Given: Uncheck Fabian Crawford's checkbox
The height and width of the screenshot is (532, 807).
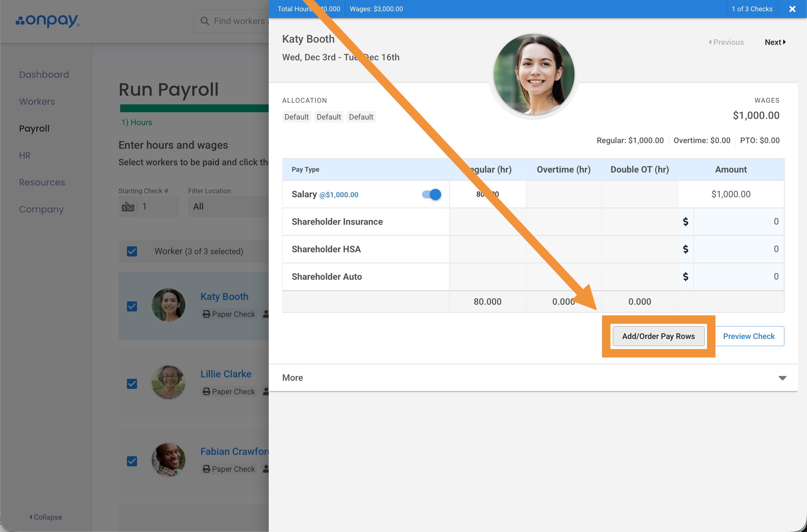Looking at the screenshot, I should [x=132, y=461].
